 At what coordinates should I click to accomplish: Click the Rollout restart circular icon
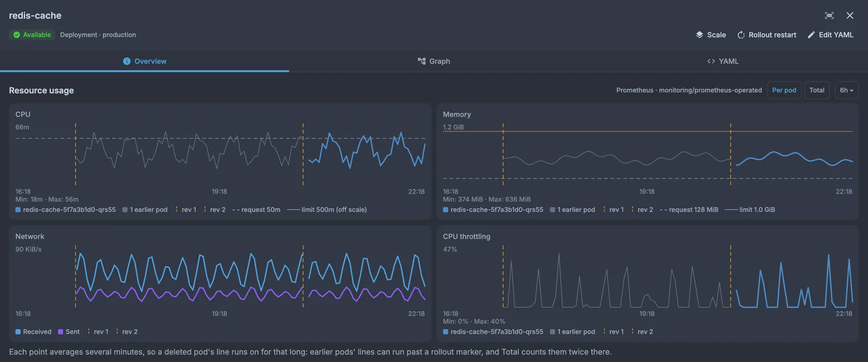pyautogui.click(x=741, y=35)
